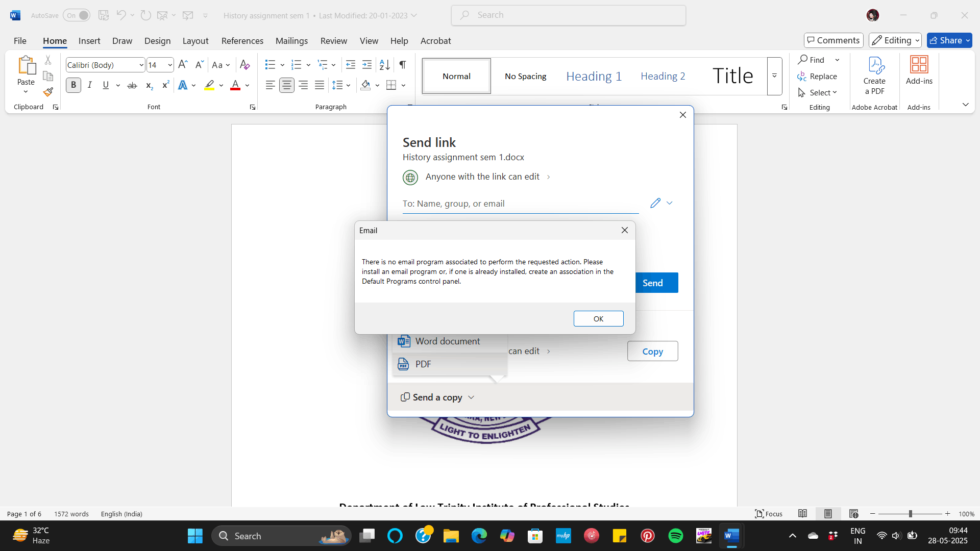Enable the strikethrough formatting option
Viewport: 980px width, 551px height.
(x=132, y=85)
